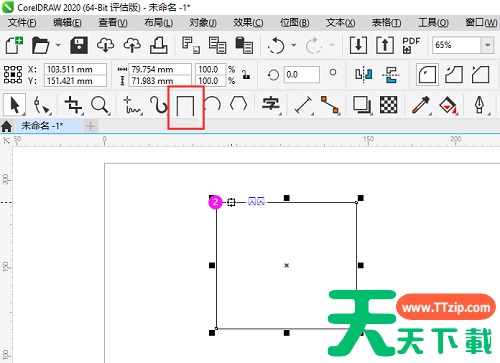
Task: Select the round corner option
Action: click(x=427, y=74)
